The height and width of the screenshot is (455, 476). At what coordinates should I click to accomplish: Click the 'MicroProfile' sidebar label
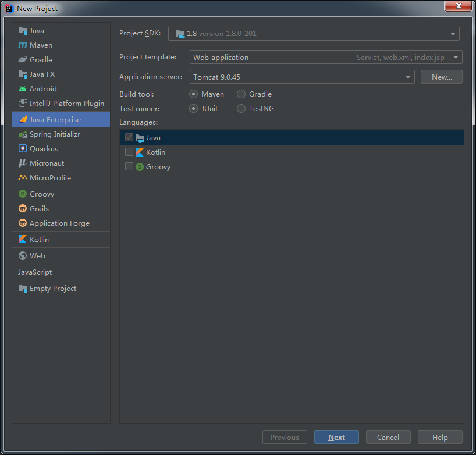click(x=50, y=177)
